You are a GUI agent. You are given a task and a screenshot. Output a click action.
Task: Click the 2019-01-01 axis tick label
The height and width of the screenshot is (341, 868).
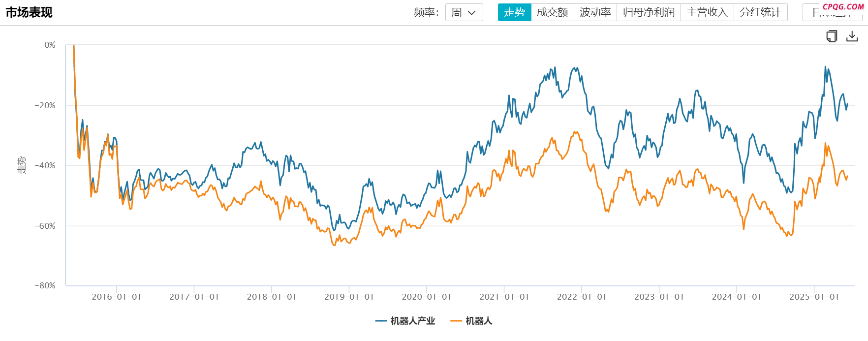pos(349,297)
